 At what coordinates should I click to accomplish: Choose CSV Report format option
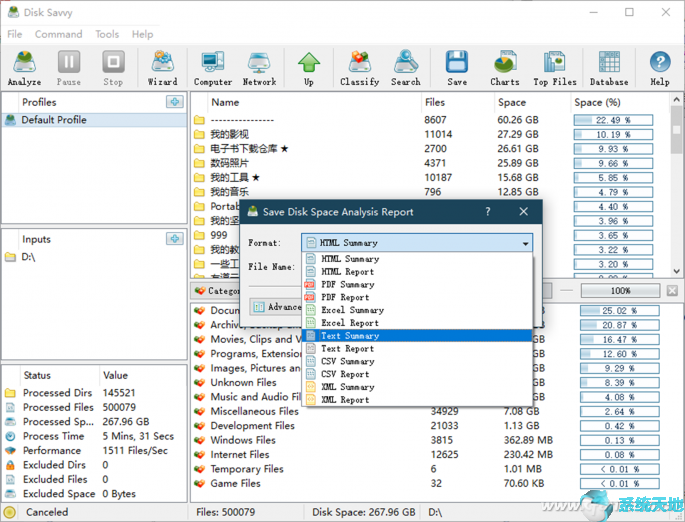[419, 374]
